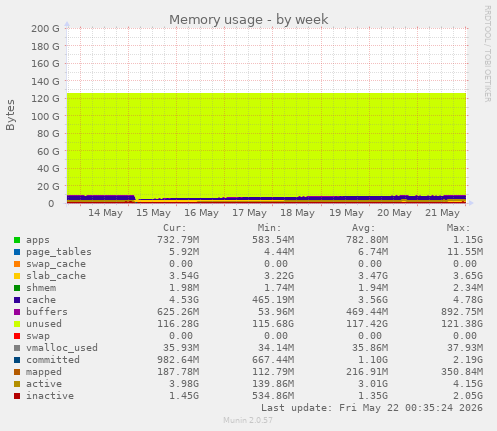Click the yellow slab_cache legend swatch

pos(17,276)
